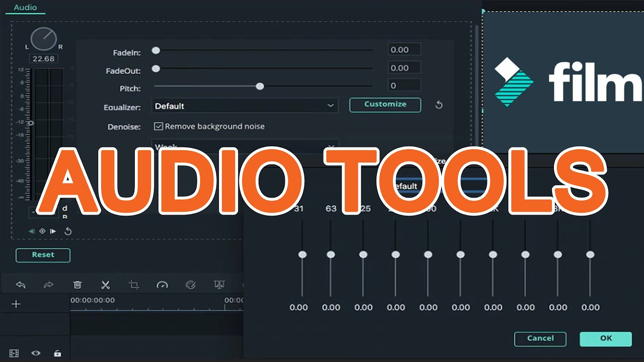
Task: Click the volume reset icon under the meter
Action: [68, 231]
